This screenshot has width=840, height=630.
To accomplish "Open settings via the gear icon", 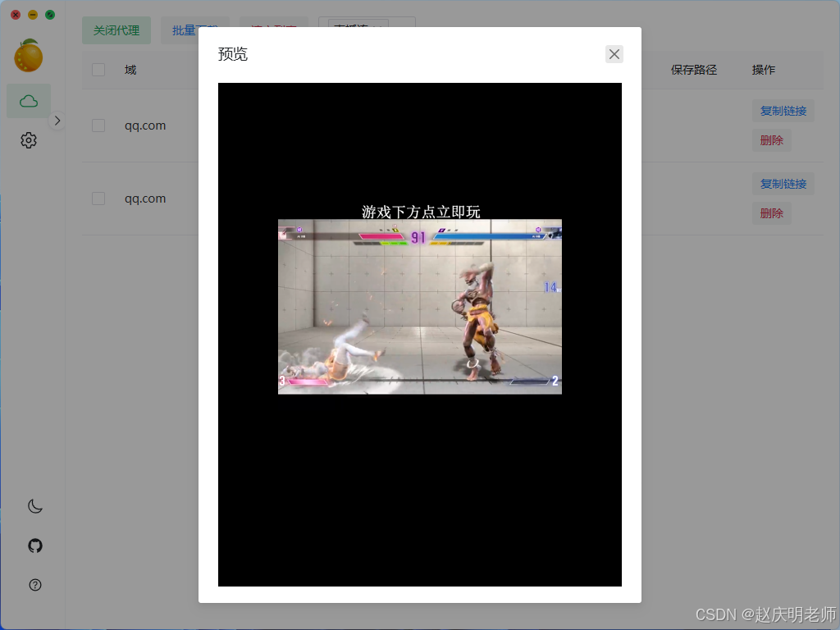I will (29, 140).
